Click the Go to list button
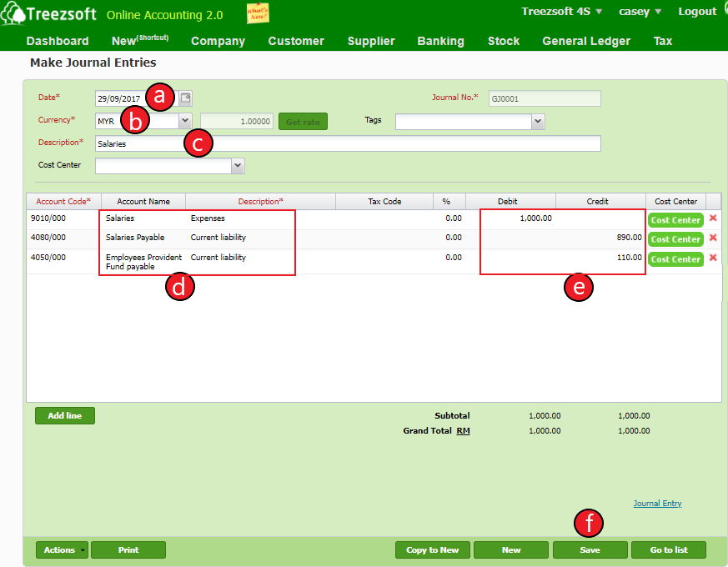Screen dimensions: 728x567 coord(669,549)
